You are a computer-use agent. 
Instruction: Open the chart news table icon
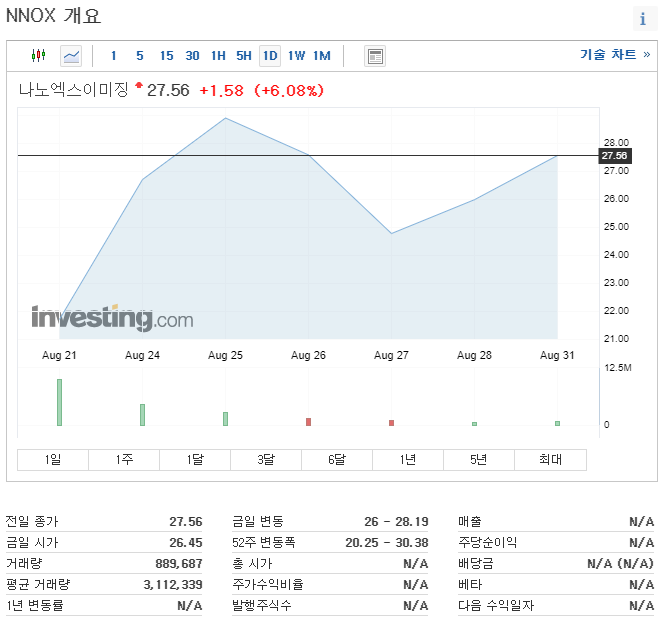[375, 56]
